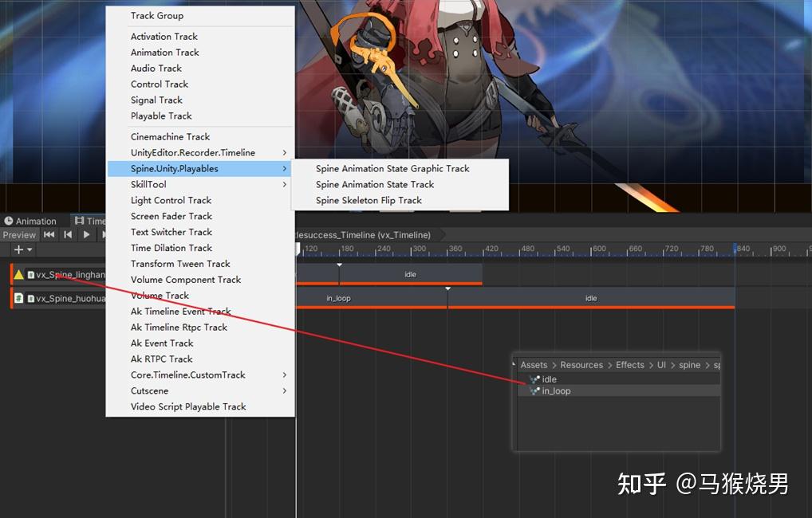Toggle the Preview mode button
This screenshot has height=518, width=812.
point(19,235)
